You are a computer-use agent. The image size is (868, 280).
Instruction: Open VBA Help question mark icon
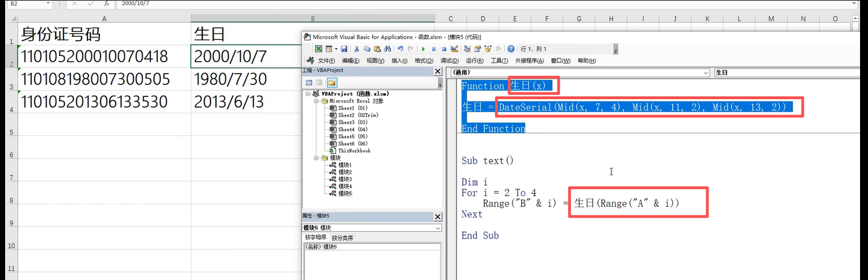pos(511,49)
